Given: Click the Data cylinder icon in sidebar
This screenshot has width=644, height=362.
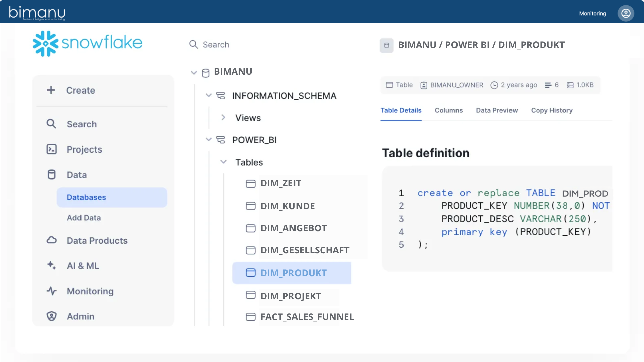Looking at the screenshot, I should coord(52,175).
